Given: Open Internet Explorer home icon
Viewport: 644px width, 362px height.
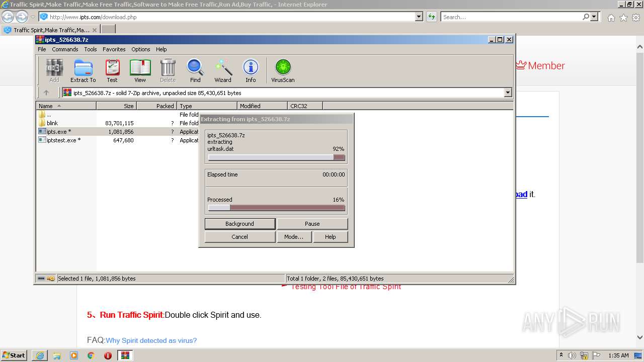Looking at the screenshot, I should click(611, 18).
